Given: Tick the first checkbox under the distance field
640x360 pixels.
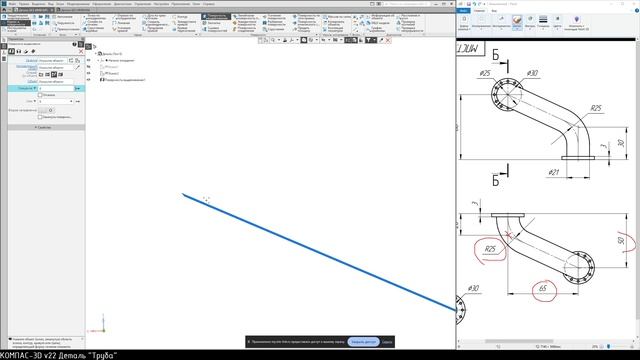Looking at the screenshot, I should tap(40, 95).
